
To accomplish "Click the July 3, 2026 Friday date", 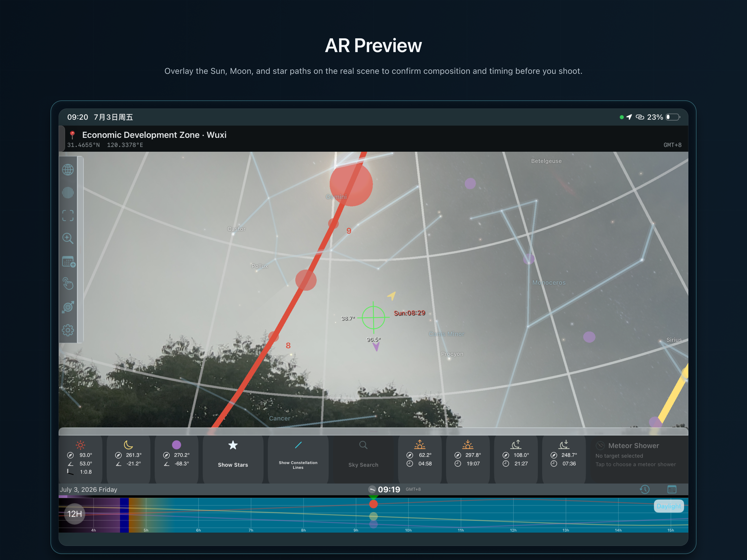I will [x=88, y=489].
